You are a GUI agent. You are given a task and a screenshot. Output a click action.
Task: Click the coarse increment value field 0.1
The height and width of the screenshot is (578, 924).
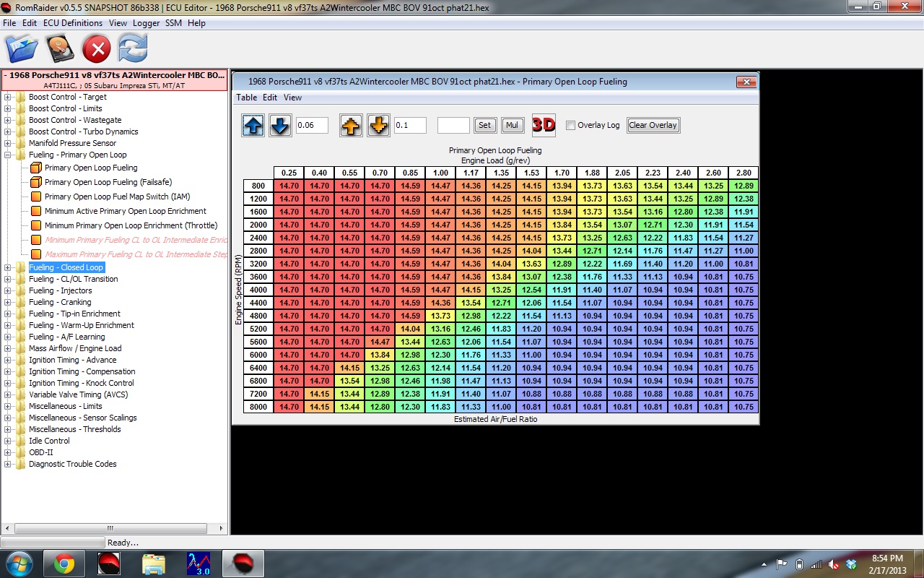(x=410, y=125)
